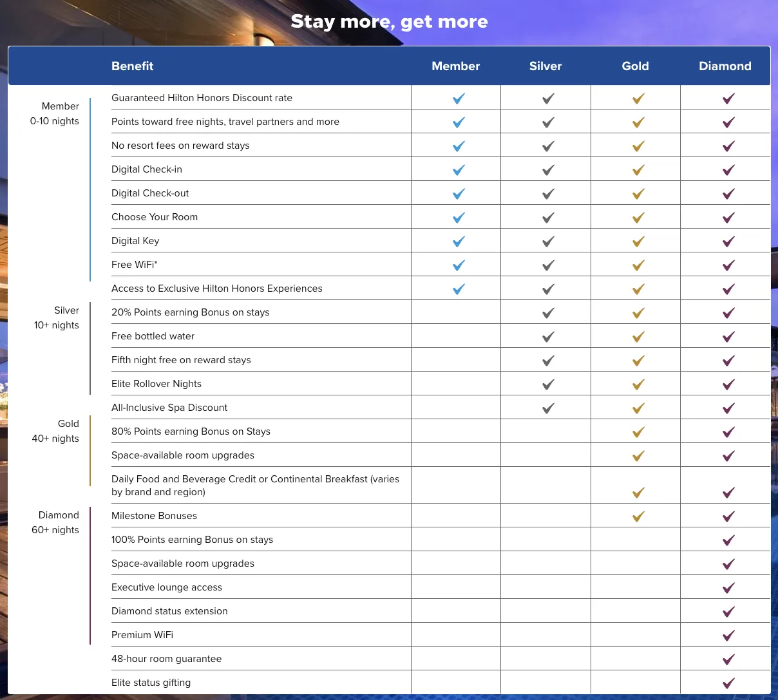
Task: Click the Diamond checkmark for Premium WiFi
Action: pyautogui.click(x=728, y=636)
